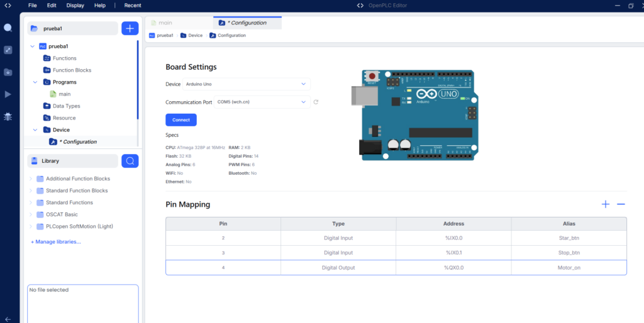Click the Motor_on alias cell

pos(569,268)
